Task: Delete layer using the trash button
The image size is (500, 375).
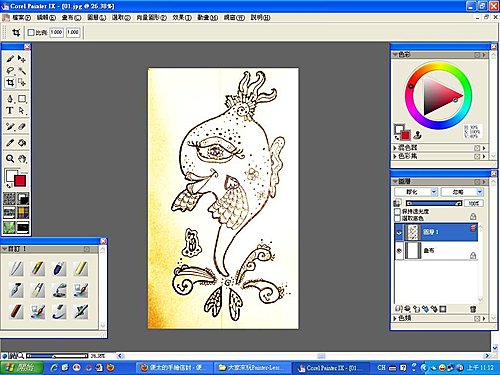Action: [473, 309]
